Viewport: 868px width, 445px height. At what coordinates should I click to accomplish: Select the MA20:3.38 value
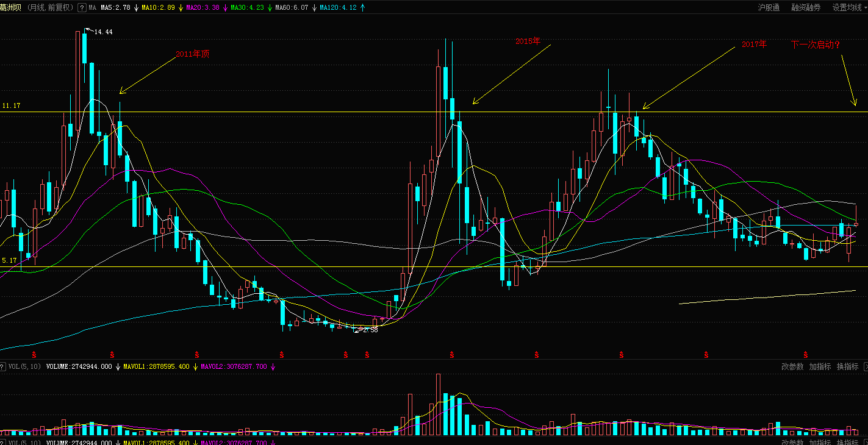[203, 7]
